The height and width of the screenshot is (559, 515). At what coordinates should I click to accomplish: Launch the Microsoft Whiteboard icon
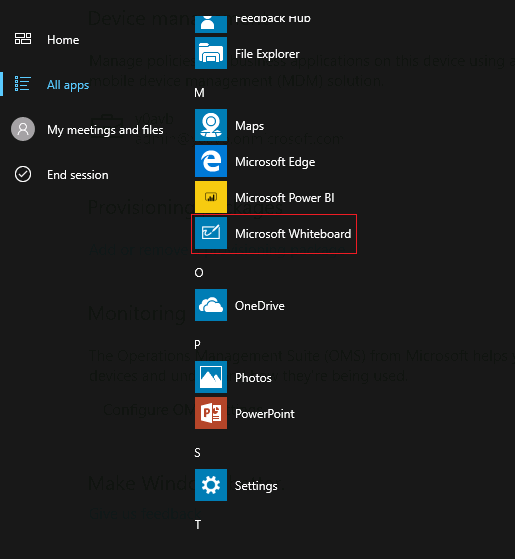[x=211, y=233]
